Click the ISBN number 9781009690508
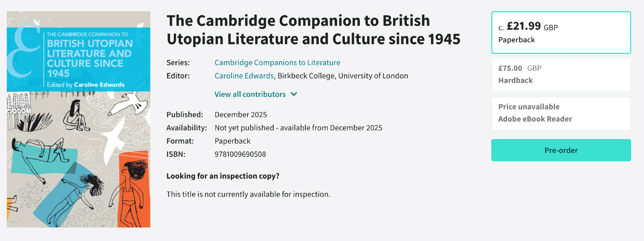The image size is (644, 241). click(x=240, y=154)
